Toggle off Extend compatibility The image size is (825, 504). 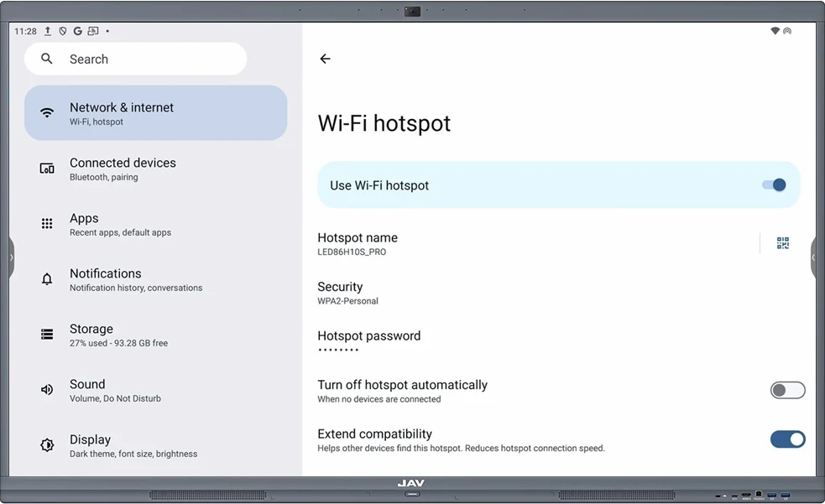pyautogui.click(x=787, y=439)
